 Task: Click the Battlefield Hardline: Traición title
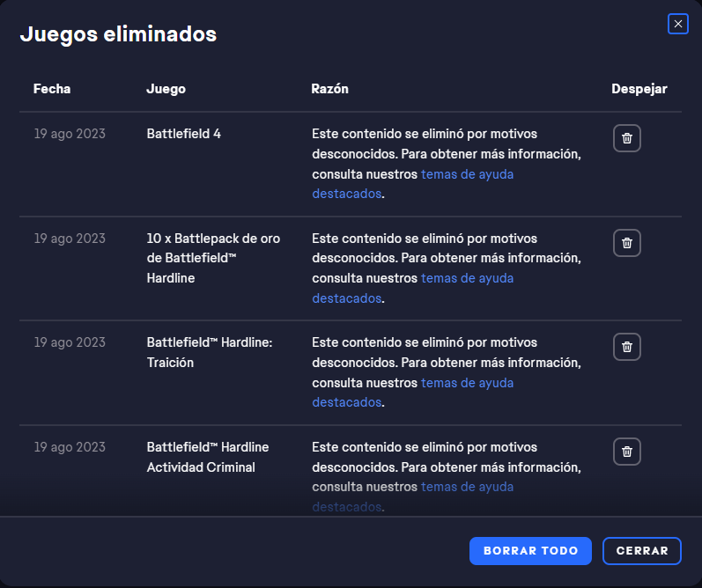click(210, 353)
